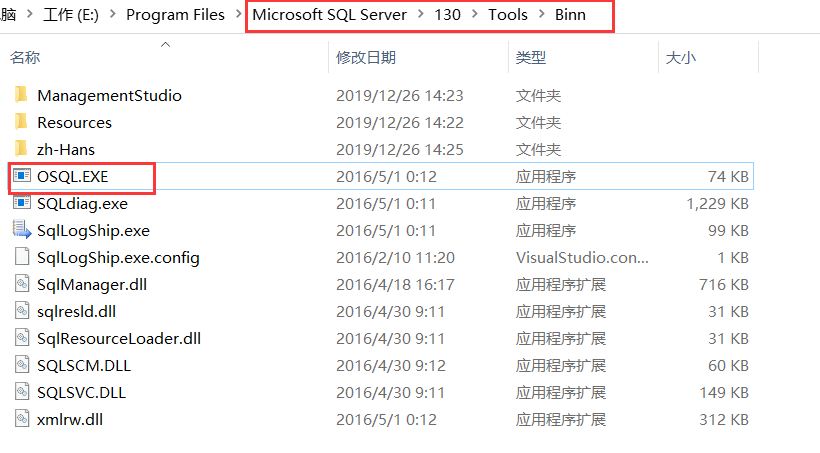
Task: Select the zh-Hans folder icon
Action: tap(21, 149)
